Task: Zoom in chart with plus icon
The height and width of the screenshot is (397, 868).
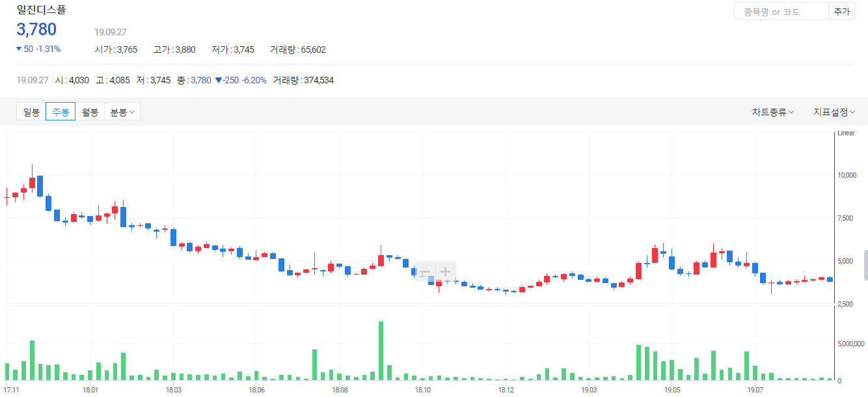Action: click(445, 272)
